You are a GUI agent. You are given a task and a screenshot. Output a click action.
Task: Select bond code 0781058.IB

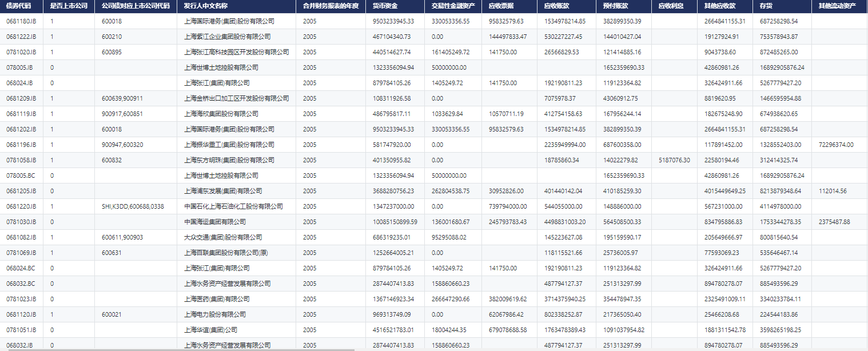pos(21,160)
